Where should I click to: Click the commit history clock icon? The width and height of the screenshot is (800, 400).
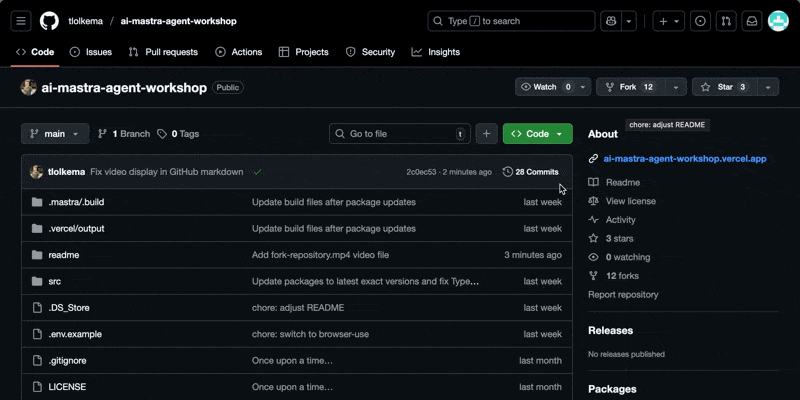click(x=508, y=172)
